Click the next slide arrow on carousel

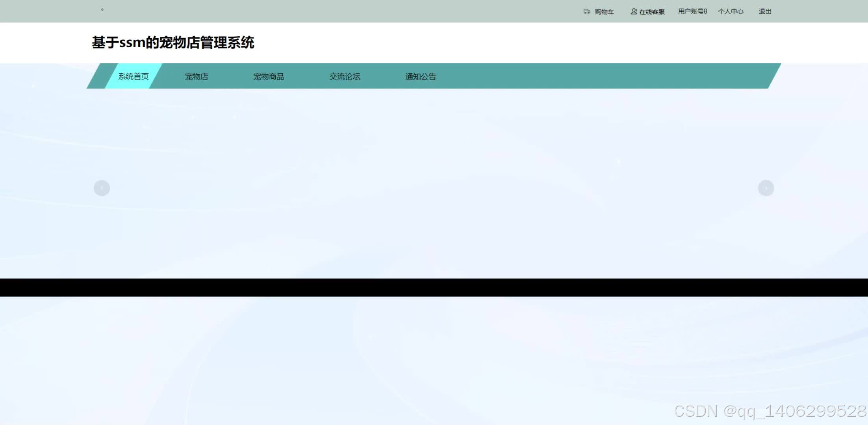pos(766,188)
